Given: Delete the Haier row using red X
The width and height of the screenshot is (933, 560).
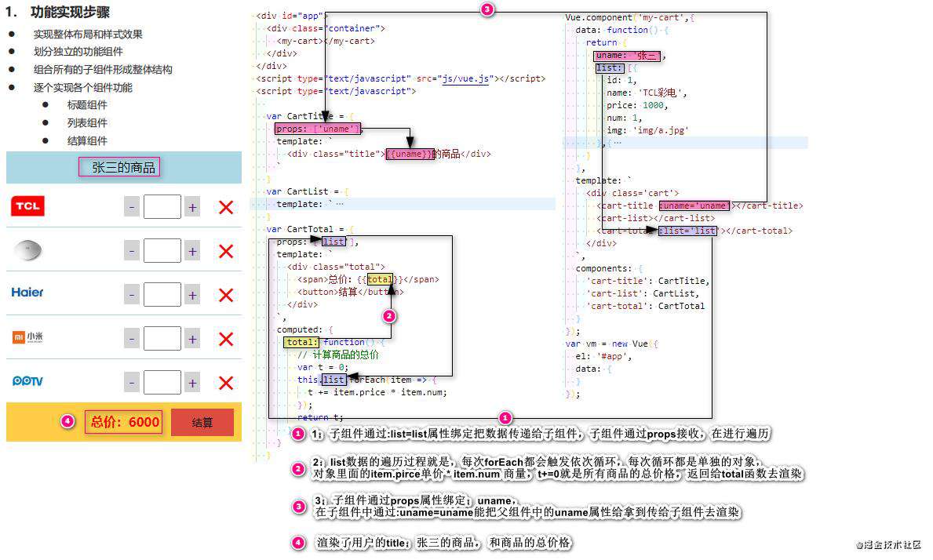Looking at the screenshot, I should (x=225, y=296).
